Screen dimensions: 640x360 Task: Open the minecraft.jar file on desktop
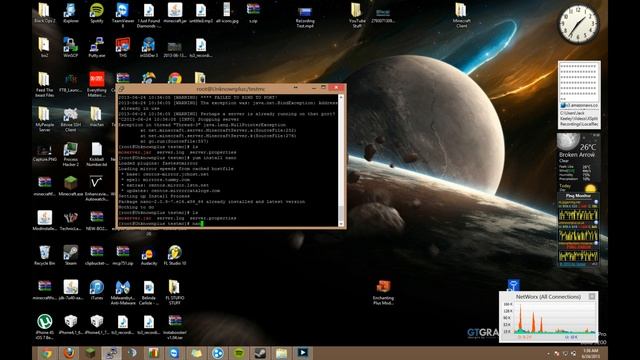(175, 13)
